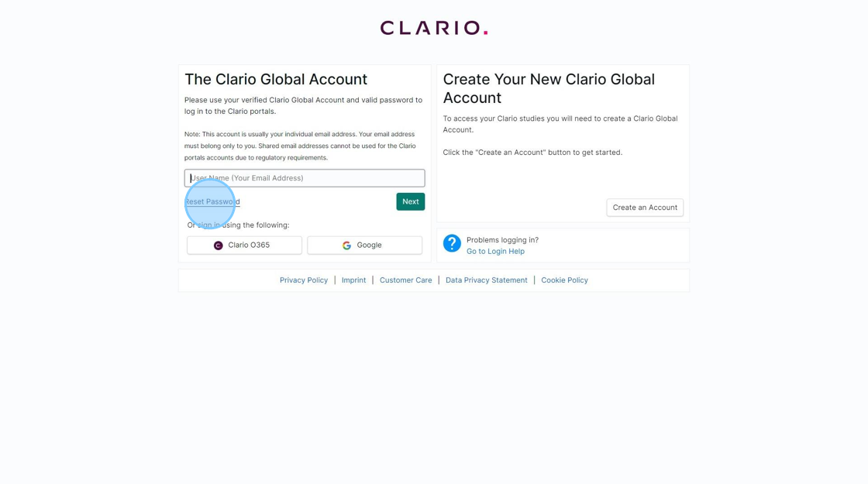The height and width of the screenshot is (484, 868).
Task: Open the Go to Login Help link
Action: (x=495, y=251)
